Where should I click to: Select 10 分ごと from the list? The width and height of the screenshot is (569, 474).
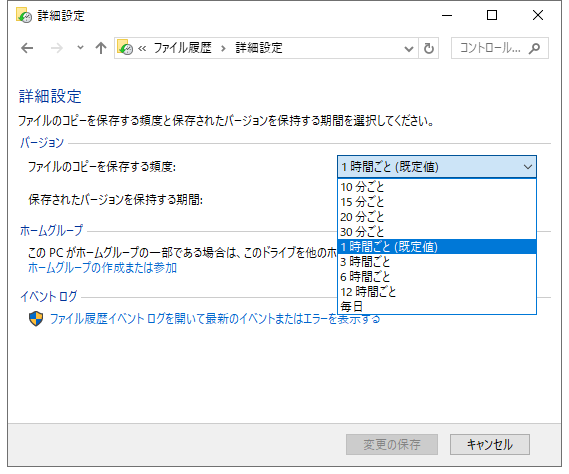[x=437, y=187]
